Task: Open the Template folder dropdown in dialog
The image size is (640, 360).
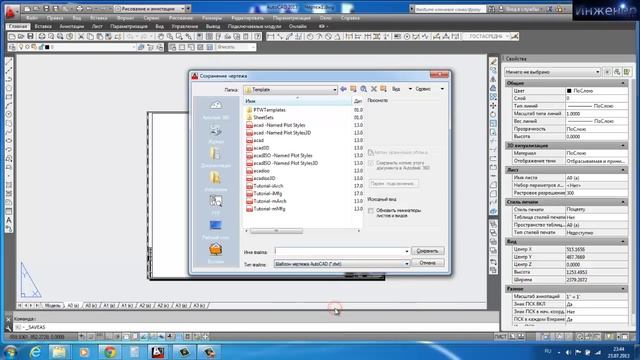Action: 334,89
